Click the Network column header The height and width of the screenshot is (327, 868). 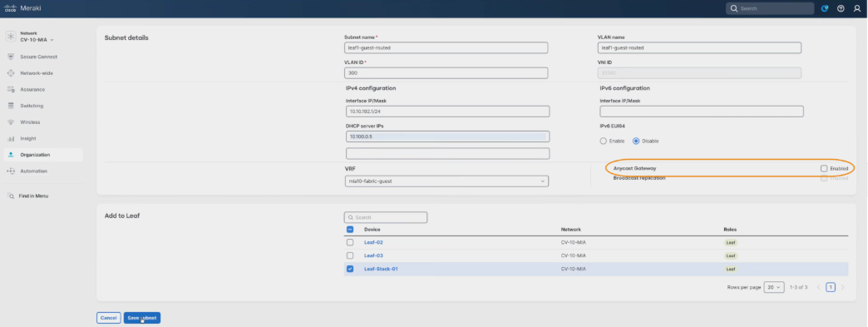(x=570, y=230)
